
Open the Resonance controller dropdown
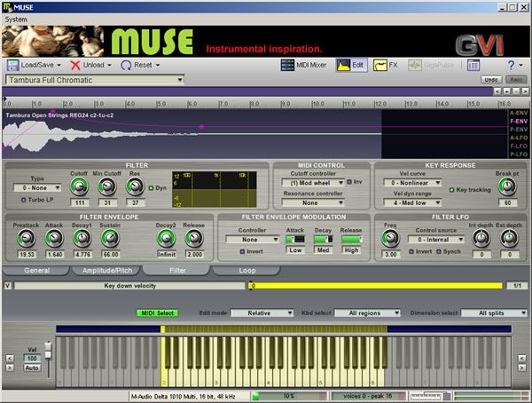313,203
